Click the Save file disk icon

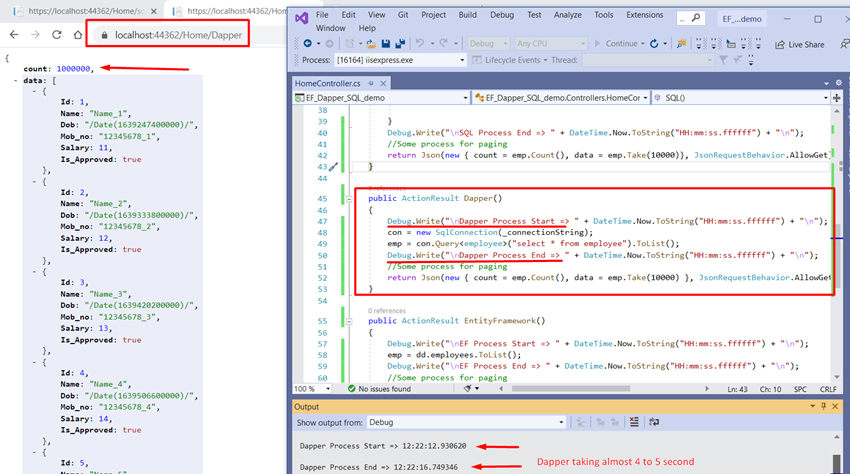click(x=385, y=43)
